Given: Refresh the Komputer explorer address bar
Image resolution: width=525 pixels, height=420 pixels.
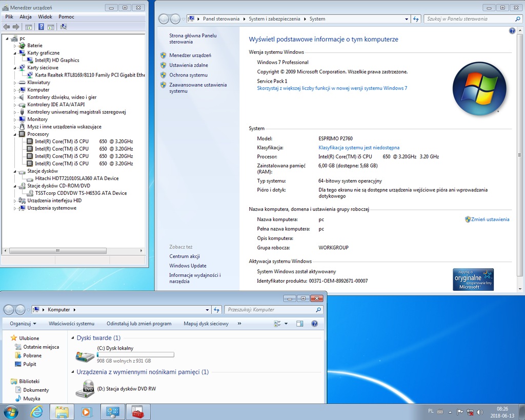Looking at the screenshot, I should (x=217, y=310).
